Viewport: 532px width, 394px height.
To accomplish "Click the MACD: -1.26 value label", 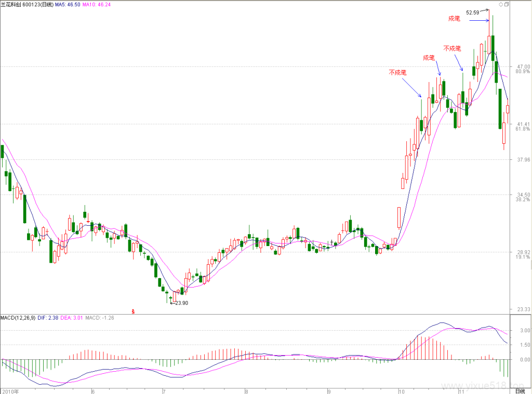I will point(100,318).
